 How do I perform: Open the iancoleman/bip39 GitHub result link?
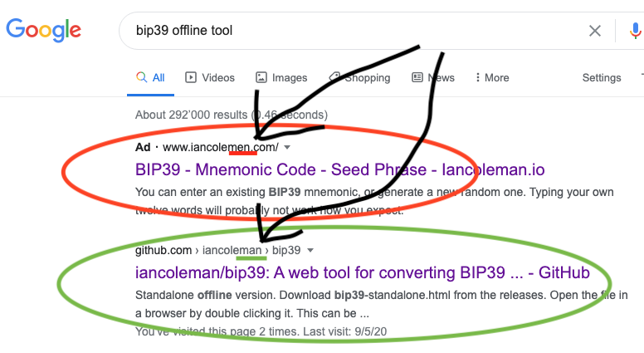(362, 273)
